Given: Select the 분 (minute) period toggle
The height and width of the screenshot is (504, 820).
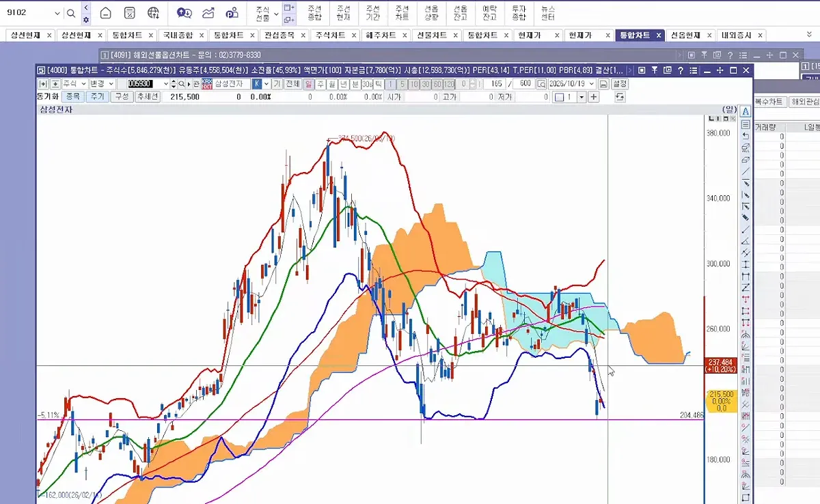Looking at the screenshot, I should tap(355, 83).
